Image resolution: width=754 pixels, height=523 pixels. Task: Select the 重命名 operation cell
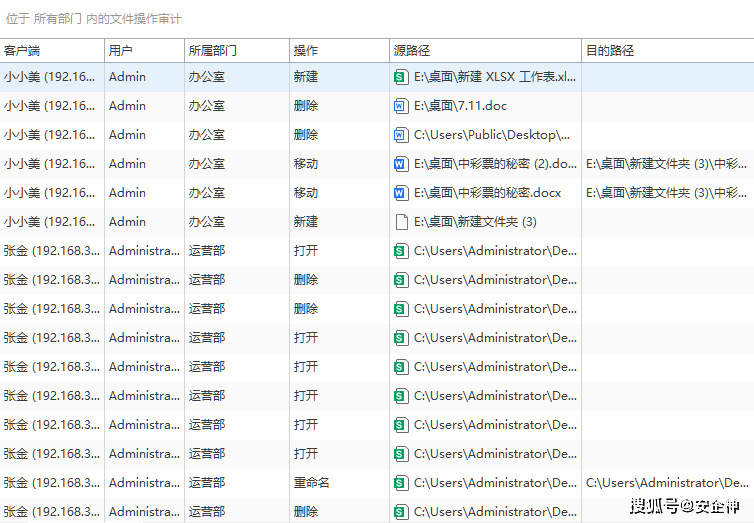click(311, 482)
